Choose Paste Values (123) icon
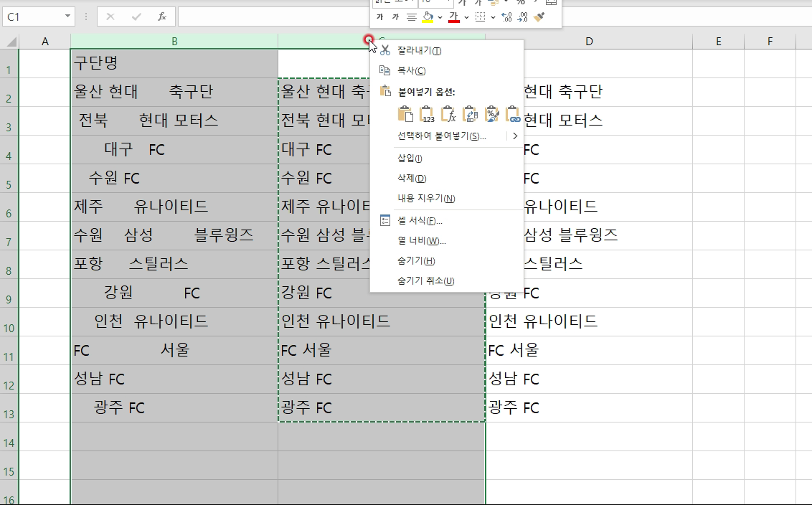 [427, 113]
